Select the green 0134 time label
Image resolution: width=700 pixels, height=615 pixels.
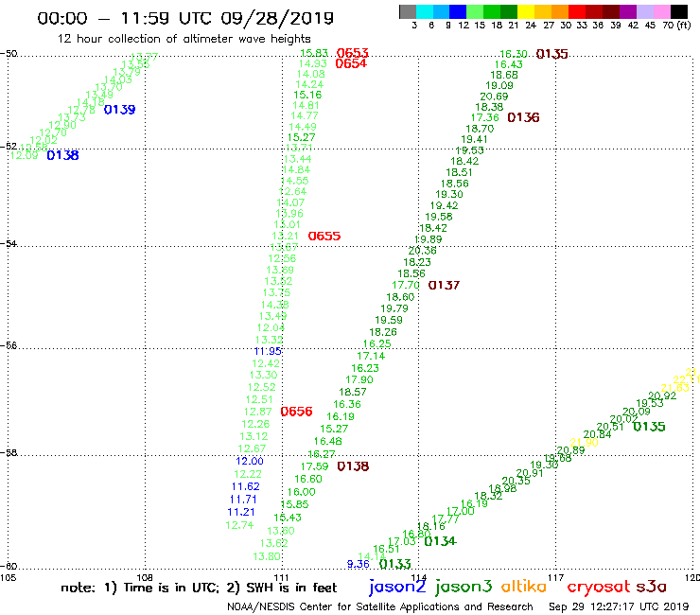click(x=441, y=541)
